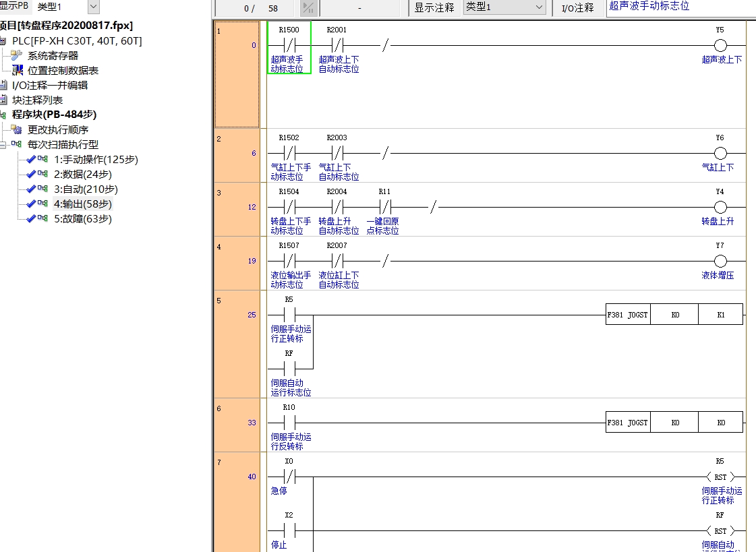This screenshot has height=552, width=756.
Task: Open program block 4:输出(58步)
Action: [83, 204]
